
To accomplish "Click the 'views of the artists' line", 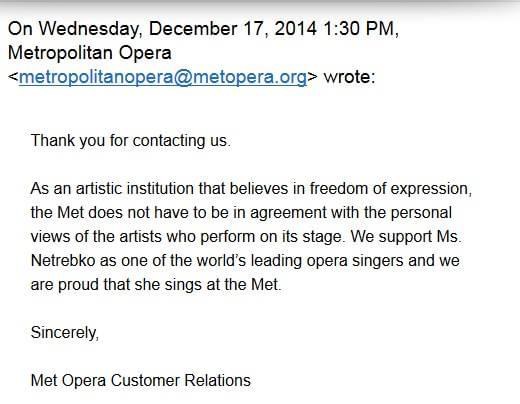I will point(246,237).
